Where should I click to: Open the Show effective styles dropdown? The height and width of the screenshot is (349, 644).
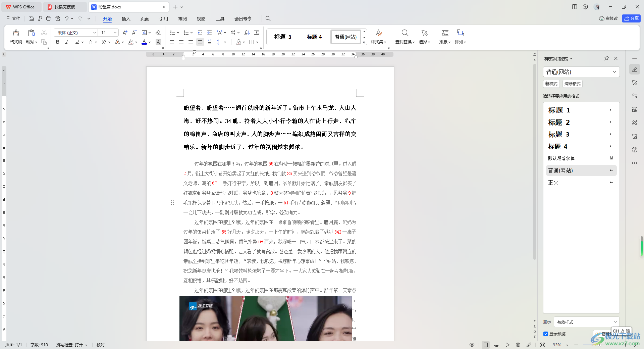tap(586, 322)
